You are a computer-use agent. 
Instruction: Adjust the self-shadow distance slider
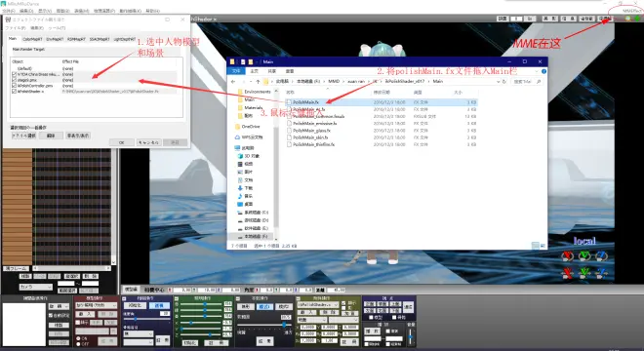tap(263, 325)
